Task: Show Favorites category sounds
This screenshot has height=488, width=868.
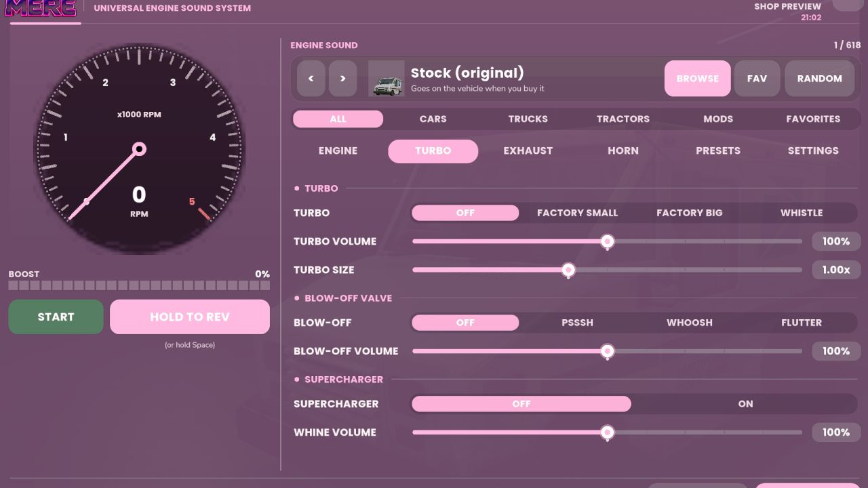Action: (x=813, y=119)
